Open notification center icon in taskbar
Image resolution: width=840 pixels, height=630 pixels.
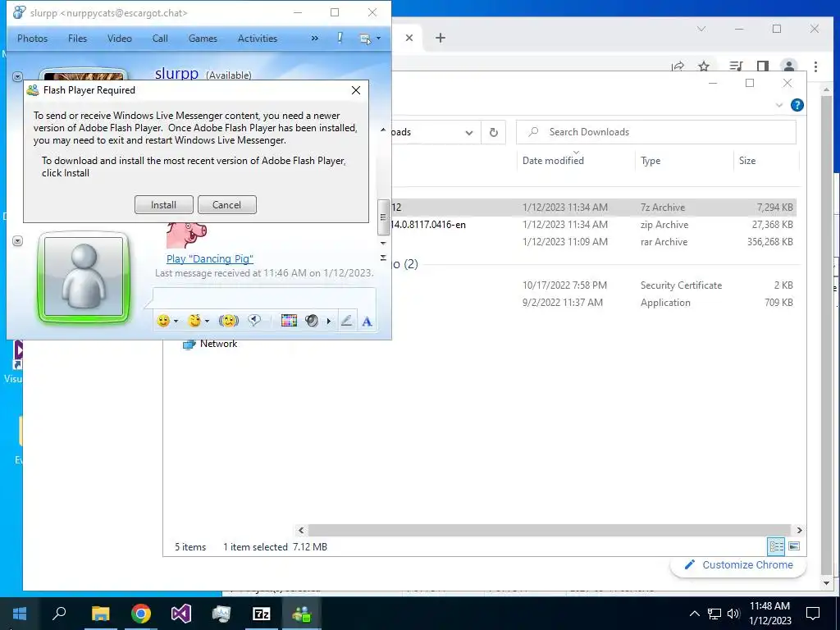click(813, 614)
